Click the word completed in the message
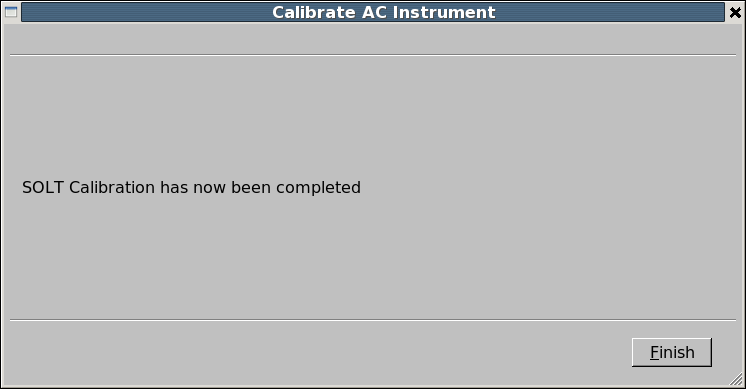Image resolution: width=746 pixels, height=389 pixels. tap(318, 188)
